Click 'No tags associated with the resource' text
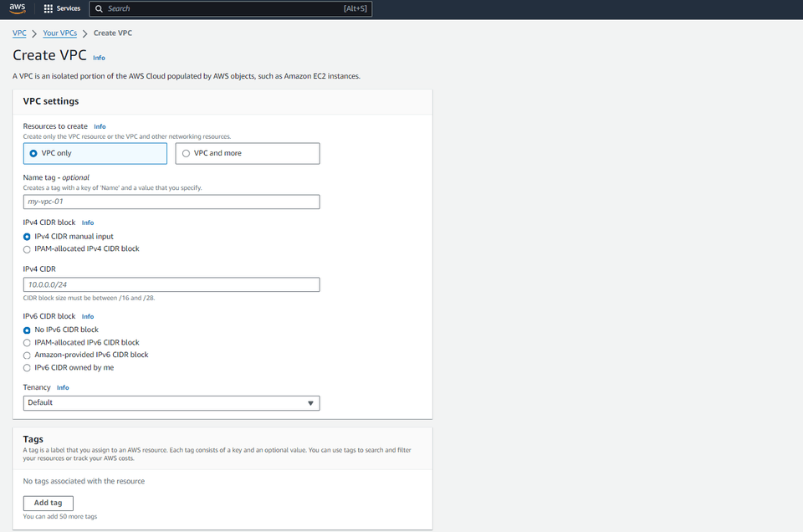This screenshot has width=803, height=532. click(x=84, y=481)
